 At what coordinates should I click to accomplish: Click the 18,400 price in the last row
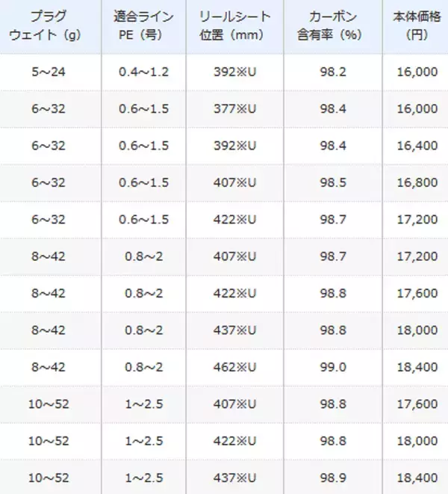point(419,478)
